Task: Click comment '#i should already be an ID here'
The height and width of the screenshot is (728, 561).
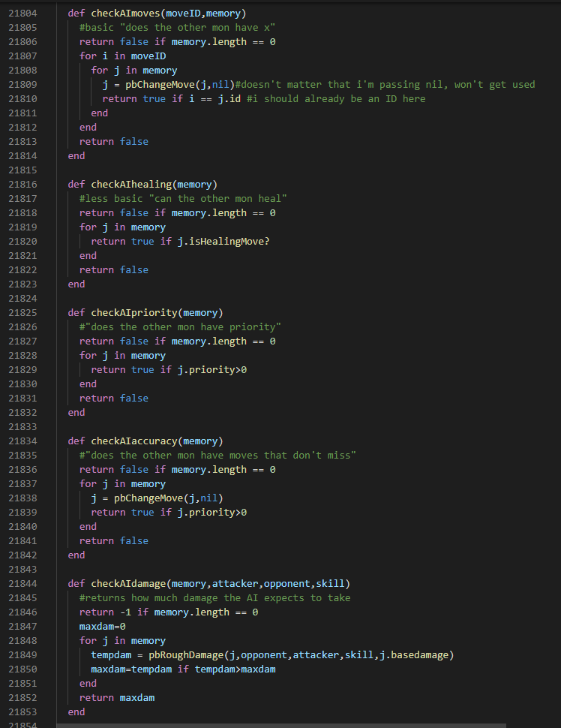Action: click(x=336, y=99)
